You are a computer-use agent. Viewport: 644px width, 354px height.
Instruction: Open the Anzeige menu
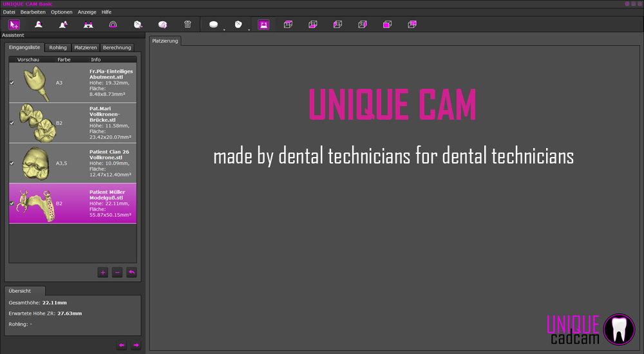[87, 12]
